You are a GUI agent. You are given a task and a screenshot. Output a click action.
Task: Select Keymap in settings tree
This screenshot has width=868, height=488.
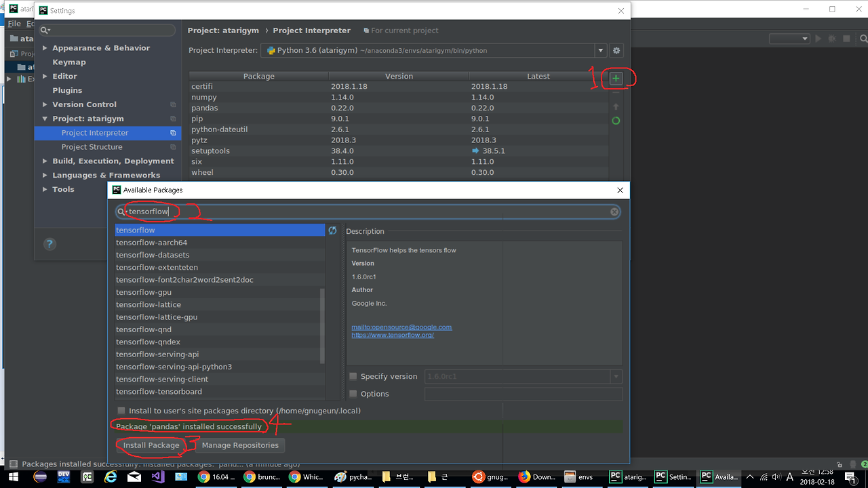coord(69,62)
